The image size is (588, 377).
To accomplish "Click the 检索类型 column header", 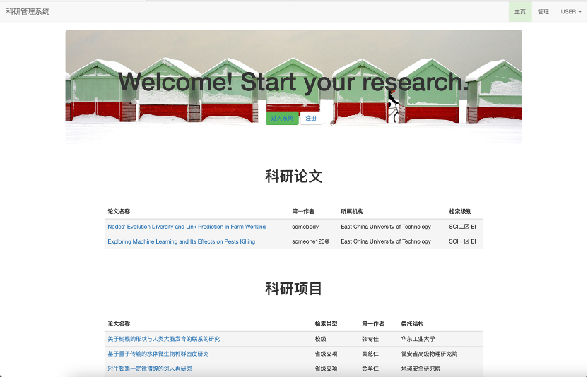I will pos(326,324).
